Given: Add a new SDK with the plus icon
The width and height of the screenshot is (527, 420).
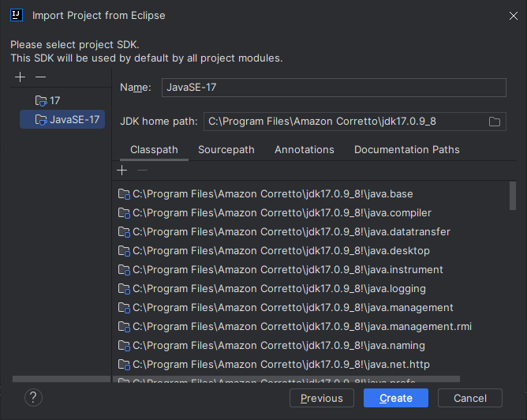Looking at the screenshot, I should 21,77.
